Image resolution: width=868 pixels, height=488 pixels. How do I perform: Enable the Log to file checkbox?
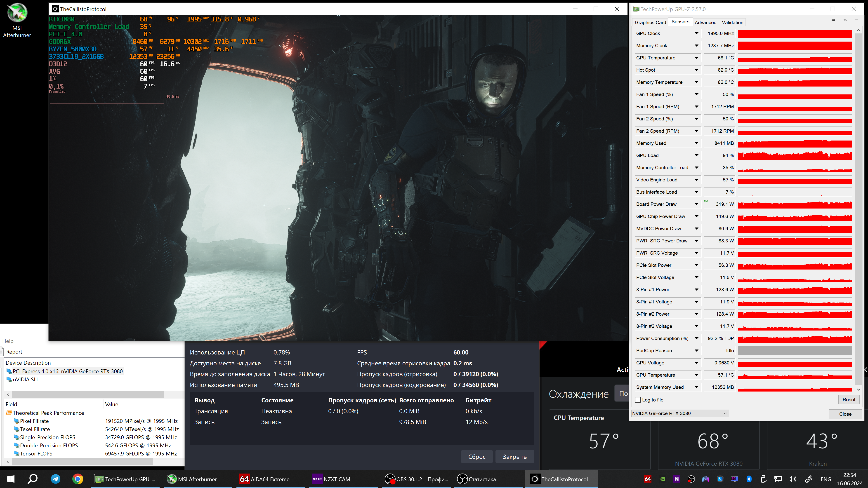click(x=637, y=400)
